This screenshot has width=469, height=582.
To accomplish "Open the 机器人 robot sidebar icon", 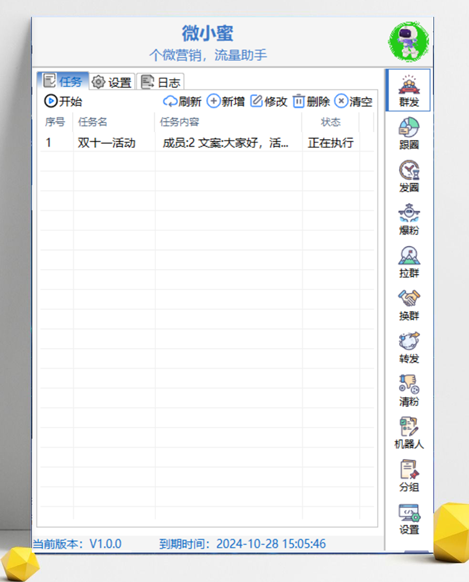I will [409, 433].
